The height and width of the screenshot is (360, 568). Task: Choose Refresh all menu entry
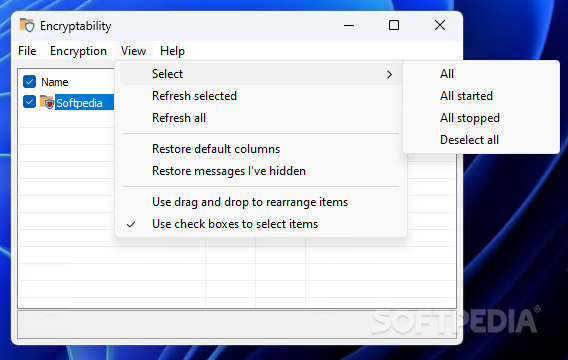[261, 118]
